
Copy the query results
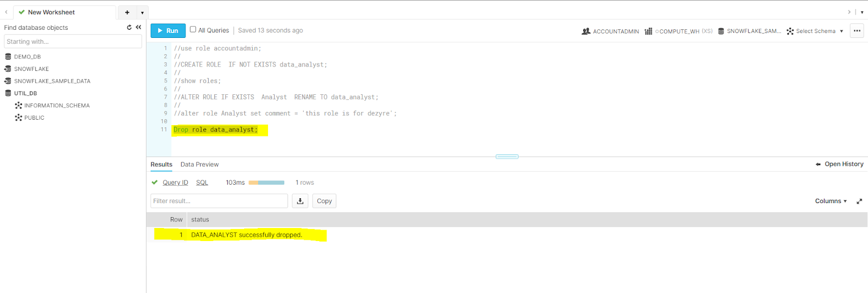click(324, 201)
